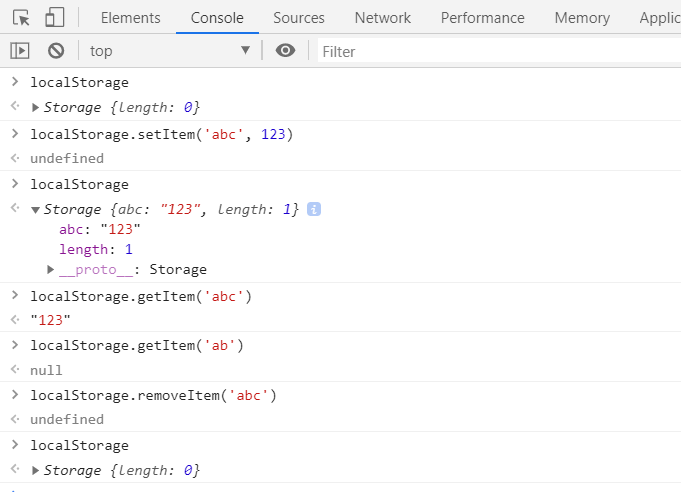
Task: Open the Sources tab
Action: coord(298,18)
